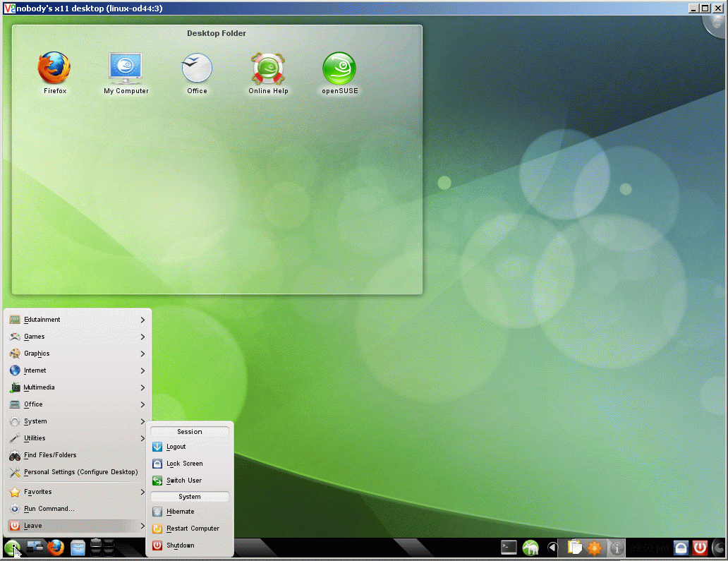Open the Multimedia menu category

point(78,387)
